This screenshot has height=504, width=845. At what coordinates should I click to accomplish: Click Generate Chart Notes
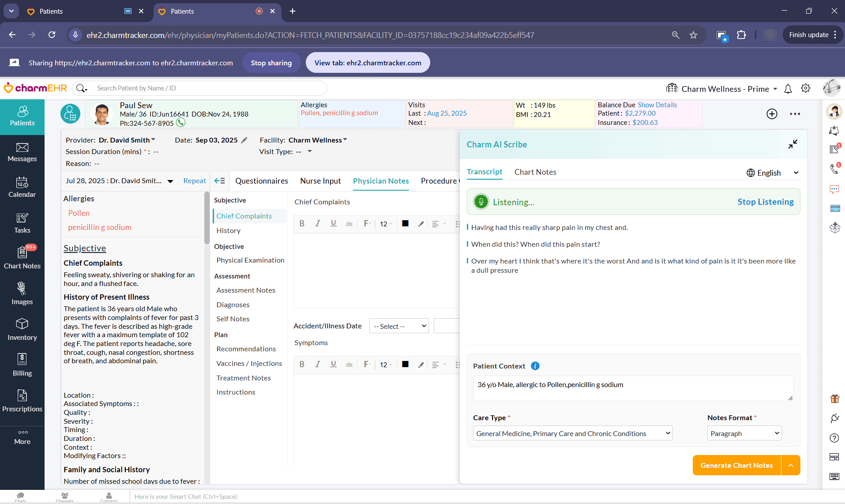(736, 465)
